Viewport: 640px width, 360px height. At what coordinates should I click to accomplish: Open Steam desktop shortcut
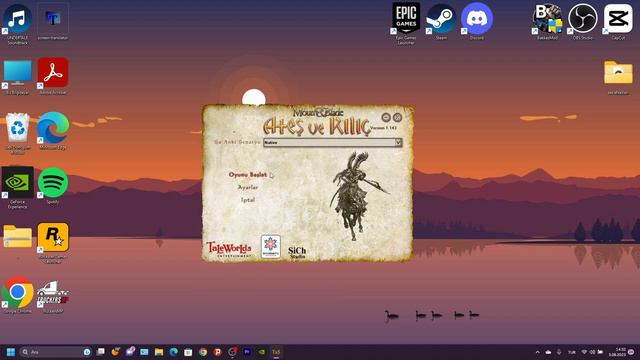(x=441, y=22)
